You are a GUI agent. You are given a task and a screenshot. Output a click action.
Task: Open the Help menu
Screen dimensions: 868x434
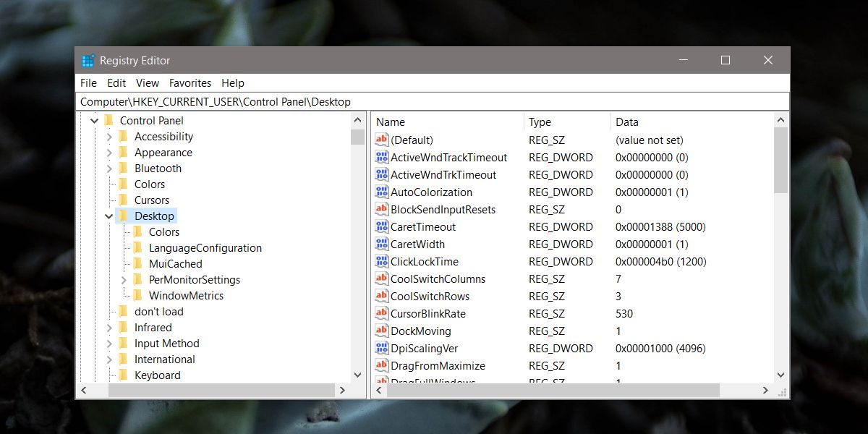pos(233,83)
